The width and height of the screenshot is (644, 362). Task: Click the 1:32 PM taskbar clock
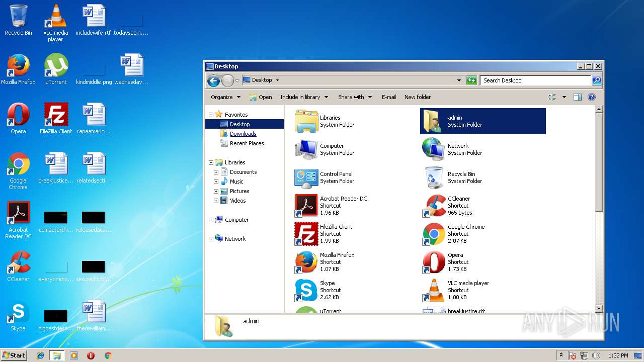pos(618,355)
